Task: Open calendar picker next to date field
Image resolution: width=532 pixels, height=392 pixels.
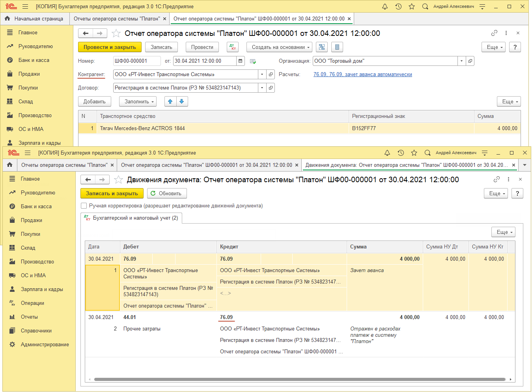Action: (x=241, y=61)
